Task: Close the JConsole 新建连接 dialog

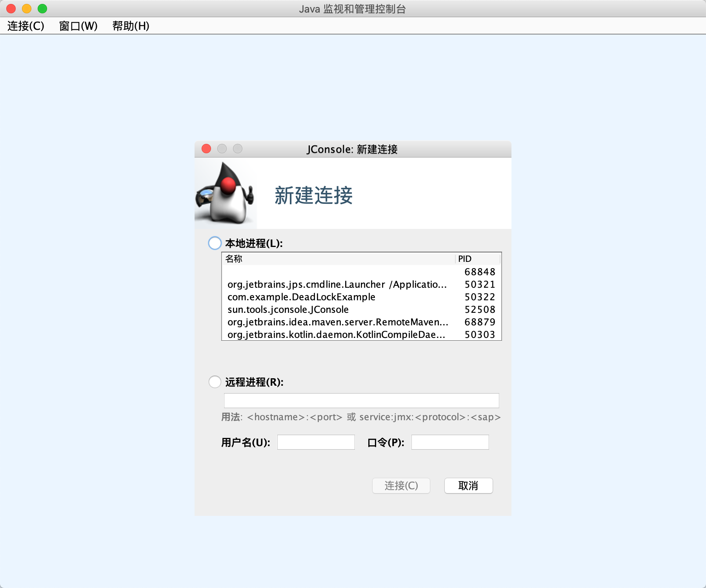Action: point(206,149)
